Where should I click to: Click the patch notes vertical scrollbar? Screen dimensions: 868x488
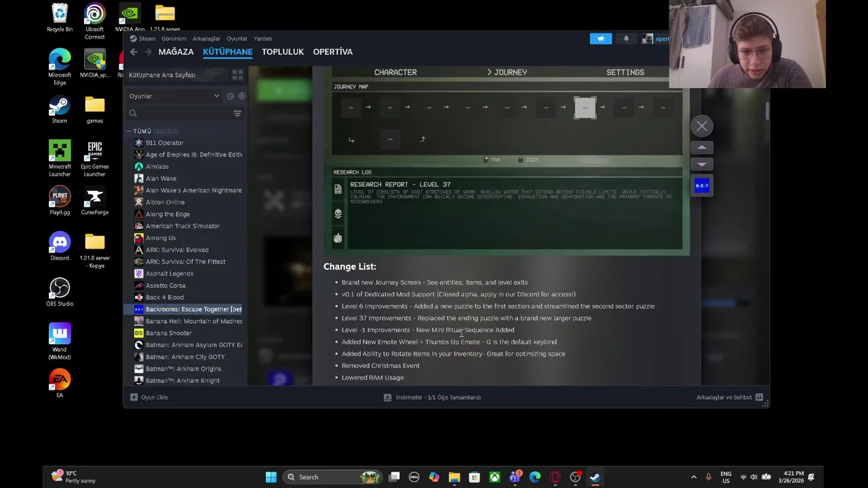(x=767, y=113)
